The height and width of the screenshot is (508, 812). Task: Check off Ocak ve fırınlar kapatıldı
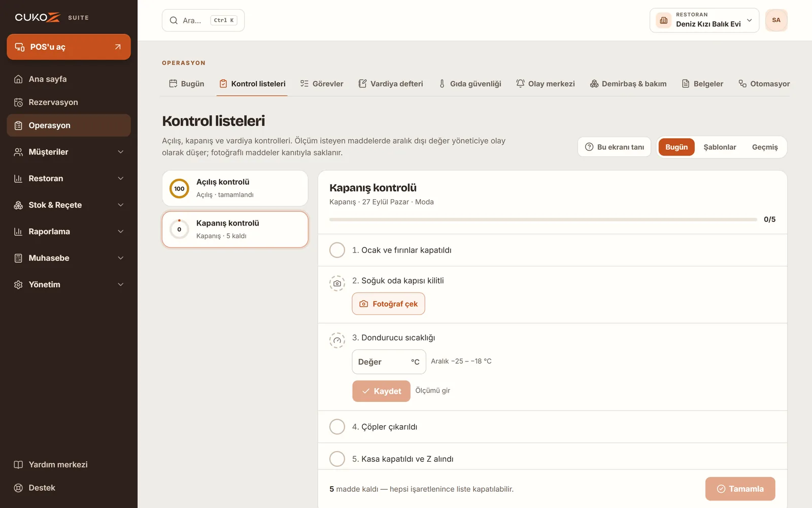tap(337, 250)
